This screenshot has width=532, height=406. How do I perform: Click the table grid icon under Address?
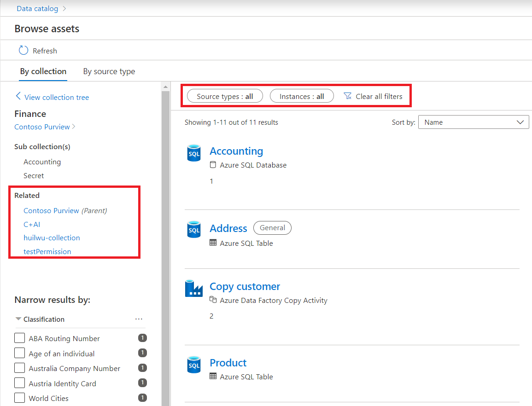[214, 243]
